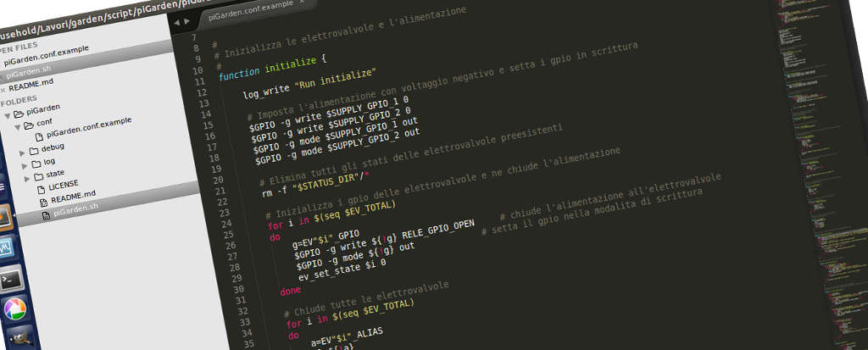Open the LICENSE file in the sidebar
868x350 pixels.
[x=64, y=185]
